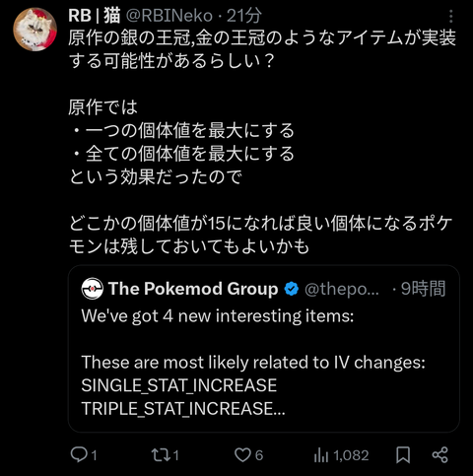Open the three-dot more options menu
The image size is (473, 476).
point(450,16)
